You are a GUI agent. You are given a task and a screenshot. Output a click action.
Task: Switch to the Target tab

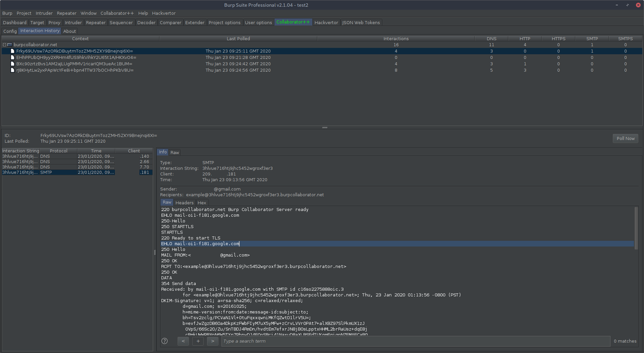[38, 23]
